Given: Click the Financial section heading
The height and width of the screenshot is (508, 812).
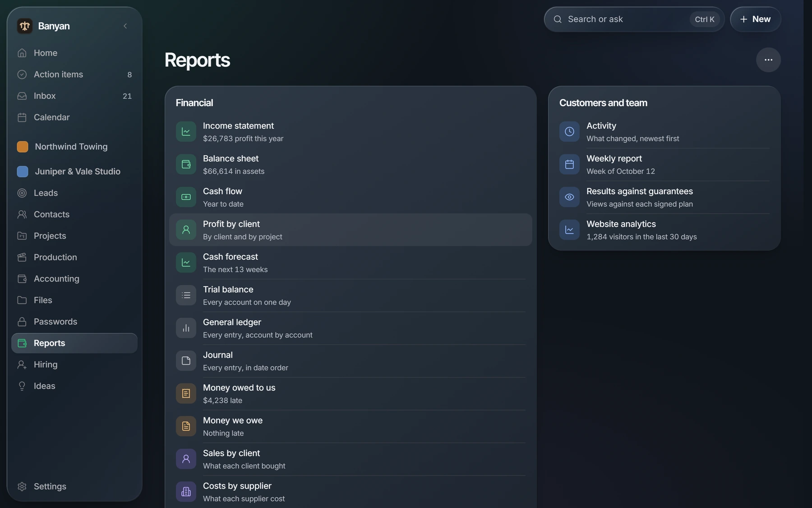Looking at the screenshot, I should [194, 103].
